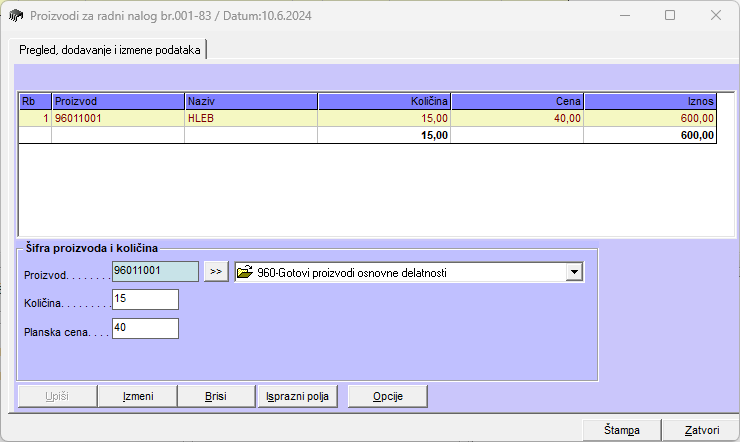This screenshot has height=442, width=740.
Task: Click the Zatvori button
Action: pos(701,430)
